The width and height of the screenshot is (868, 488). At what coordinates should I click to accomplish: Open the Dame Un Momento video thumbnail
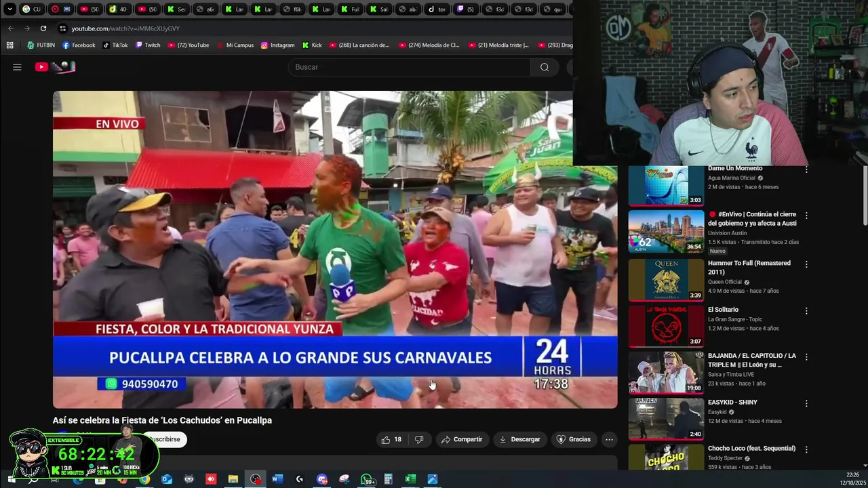pyautogui.click(x=667, y=185)
